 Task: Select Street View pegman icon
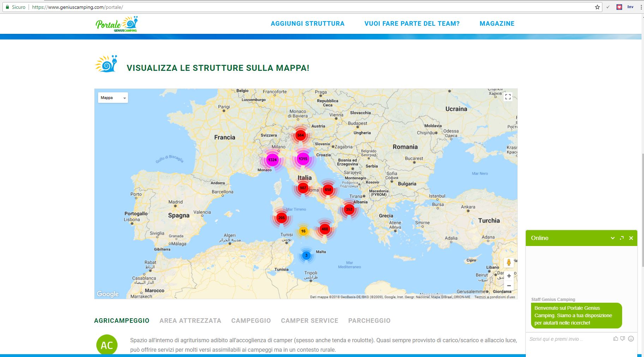pos(508,263)
